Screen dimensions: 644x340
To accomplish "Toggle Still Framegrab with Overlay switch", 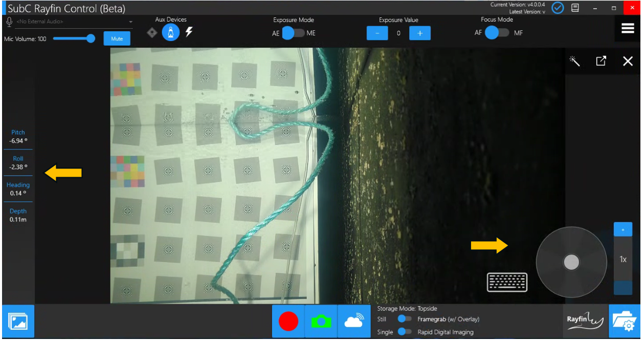I will point(404,319).
